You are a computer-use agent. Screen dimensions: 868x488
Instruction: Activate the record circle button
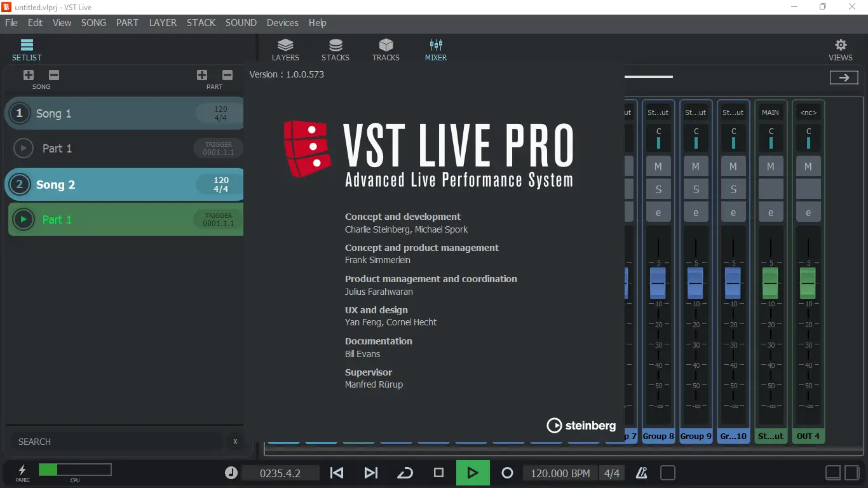coord(507,473)
